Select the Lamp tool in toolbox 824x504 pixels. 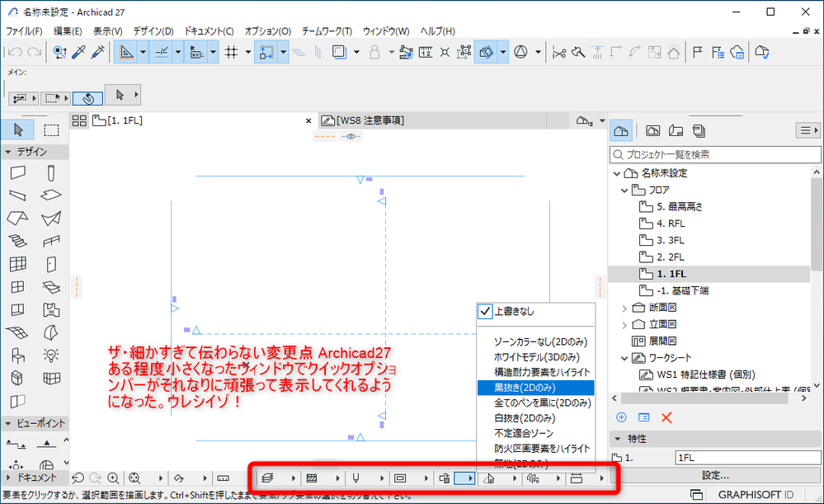[x=51, y=356]
